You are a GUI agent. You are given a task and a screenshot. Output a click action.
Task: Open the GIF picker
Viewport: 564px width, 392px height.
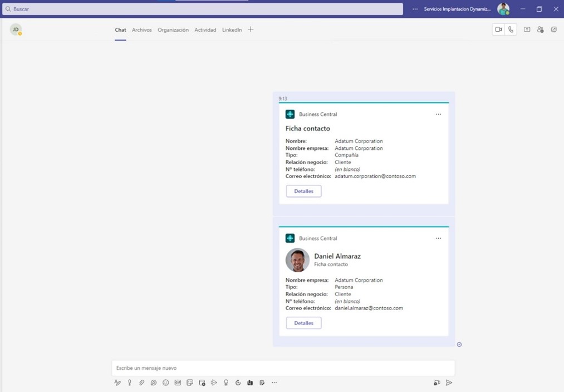click(178, 383)
